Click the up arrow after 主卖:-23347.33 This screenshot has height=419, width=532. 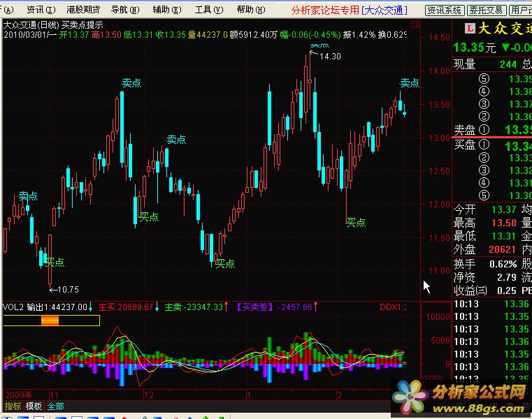click(x=226, y=307)
